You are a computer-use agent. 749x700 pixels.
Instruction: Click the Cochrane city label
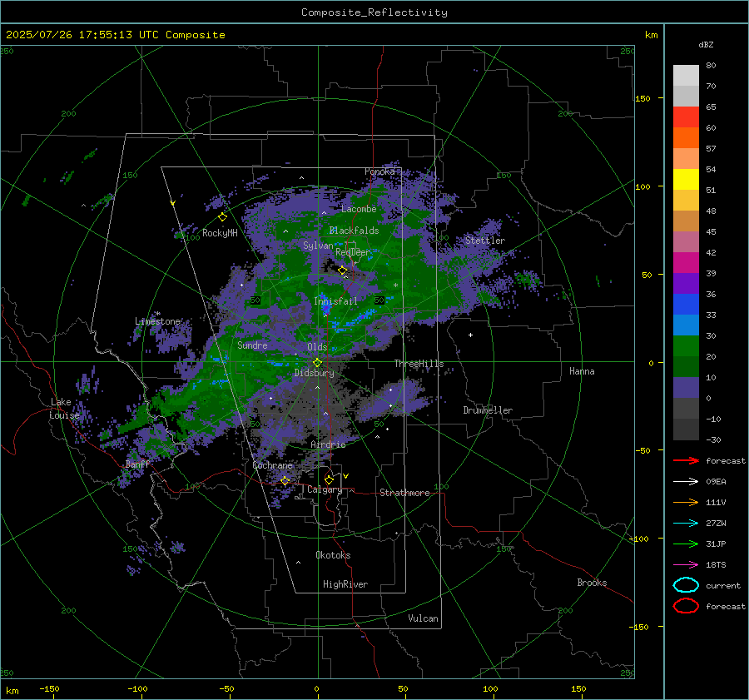tap(272, 465)
